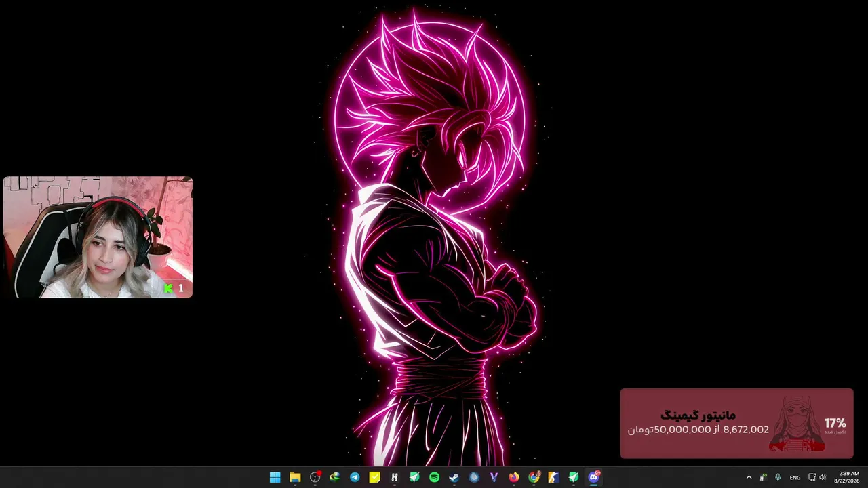This screenshot has height=488, width=868.
Task: Open the Counter-Strike taskbar icon
Action: click(553, 477)
